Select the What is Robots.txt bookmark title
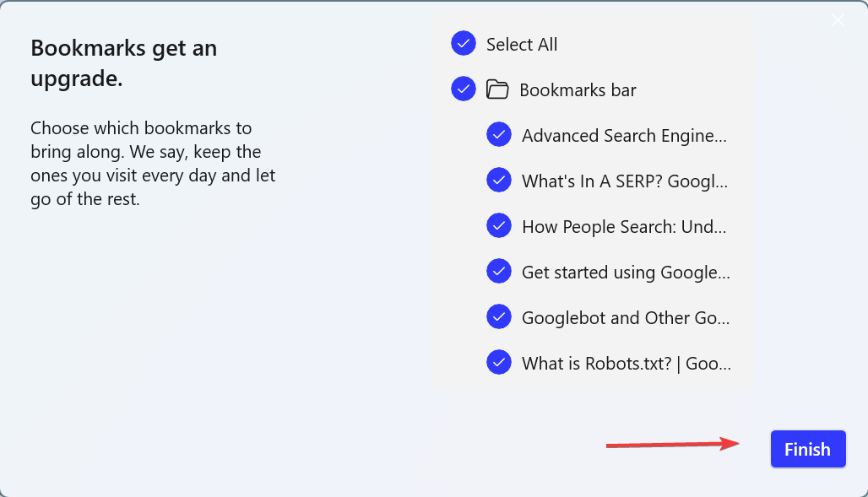Viewport: 868px width, 497px height. (627, 363)
